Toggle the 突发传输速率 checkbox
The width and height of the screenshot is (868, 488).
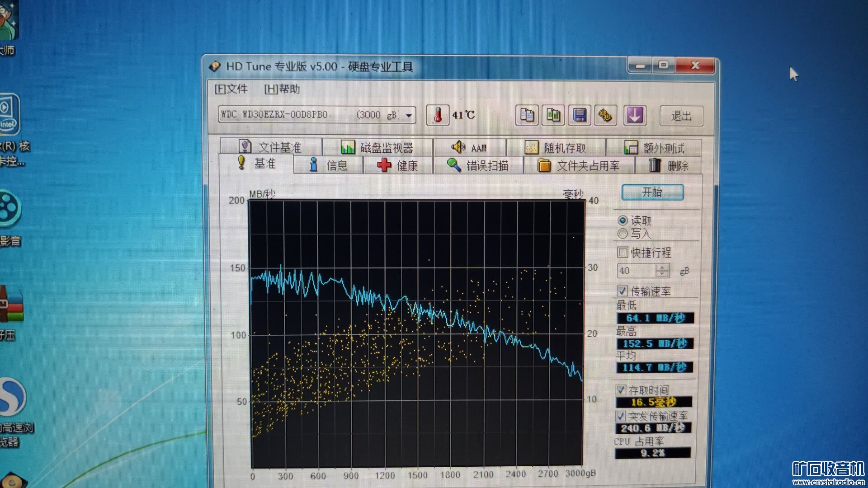pos(620,416)
